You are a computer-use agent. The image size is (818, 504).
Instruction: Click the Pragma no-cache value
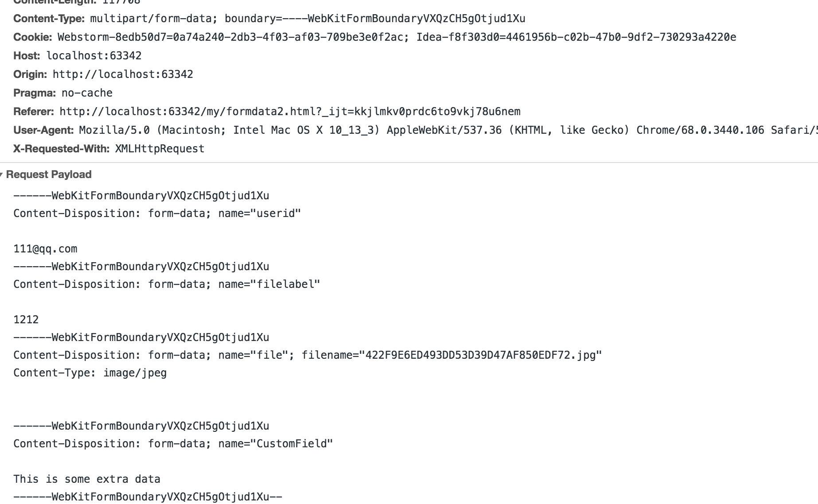tap(87, 93)
